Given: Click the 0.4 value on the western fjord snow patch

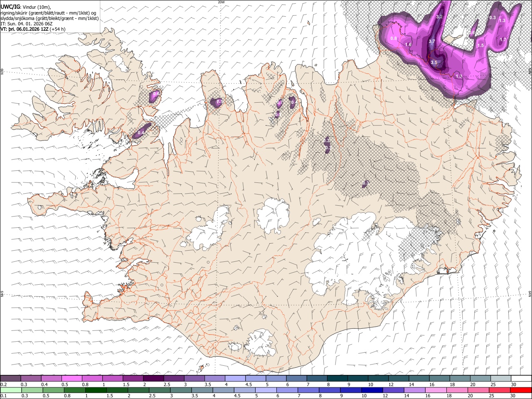Looking at the screenshot, I should pos(141,133).
